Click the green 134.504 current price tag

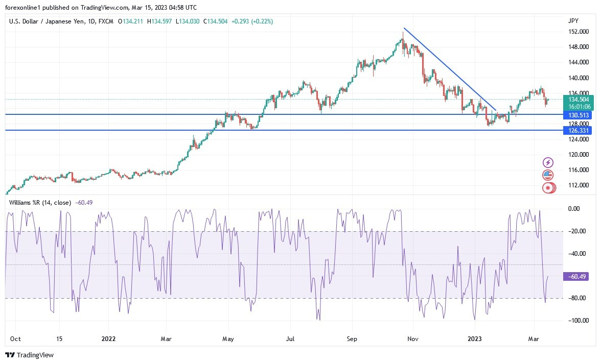579,100
